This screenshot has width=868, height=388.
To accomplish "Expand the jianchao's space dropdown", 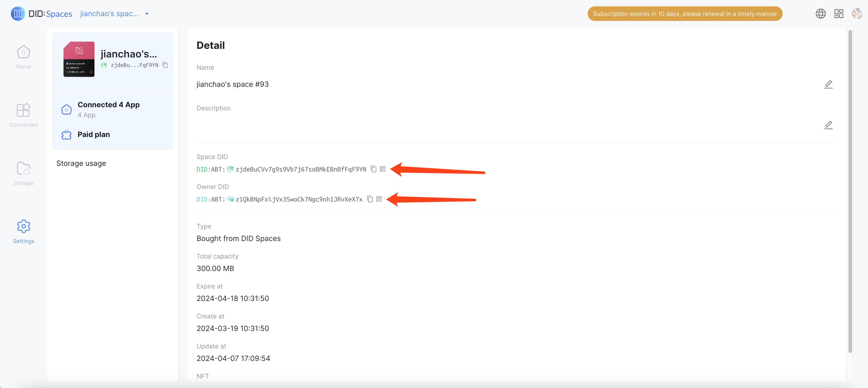I will point(147,14).
